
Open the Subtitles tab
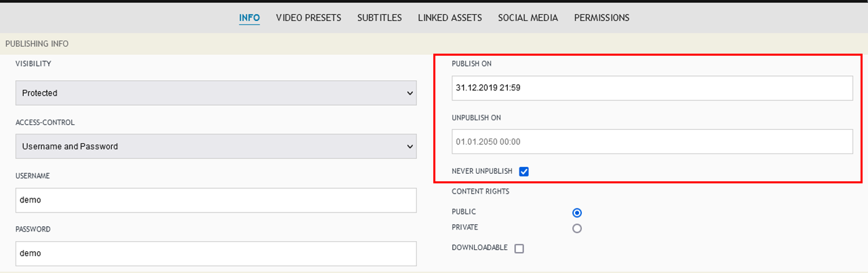pos(379,18)
